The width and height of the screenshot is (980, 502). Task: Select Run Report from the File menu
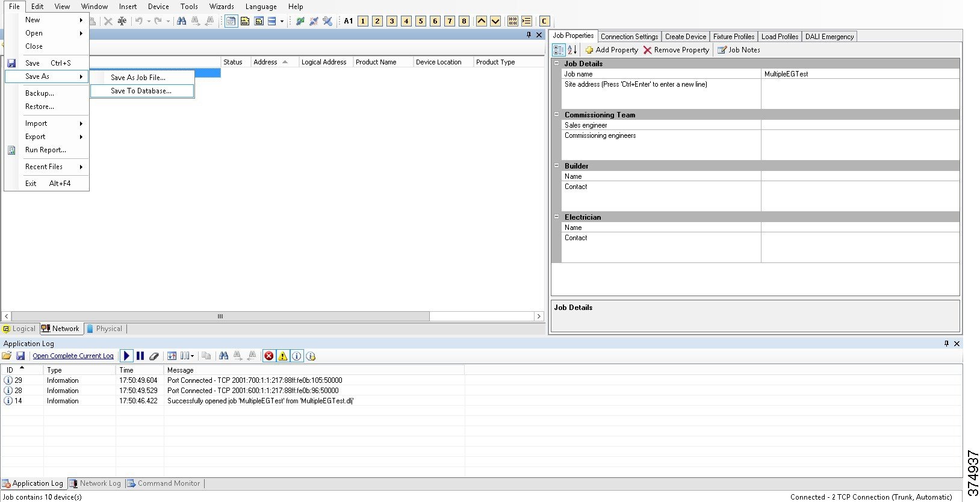click(47, 150)
